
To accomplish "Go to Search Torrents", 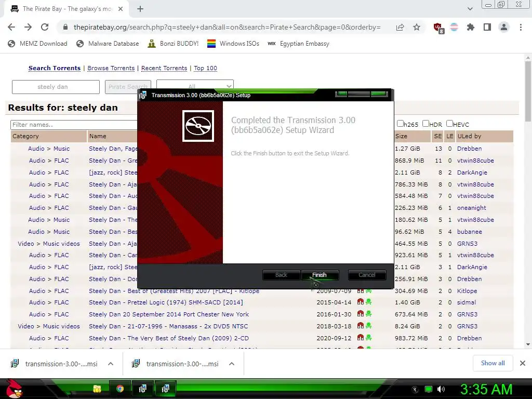I will [54, 68].
